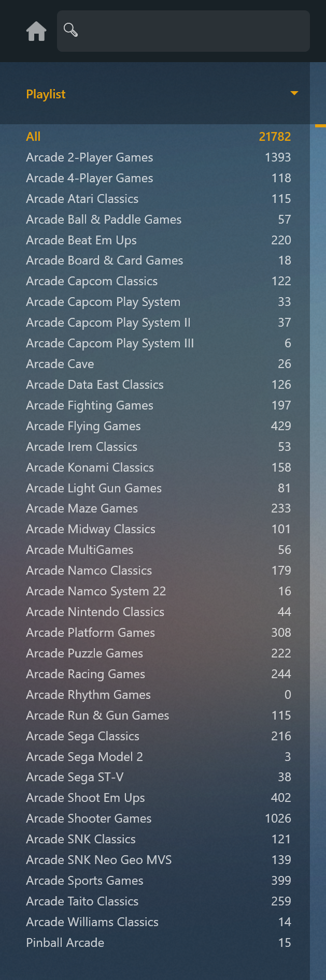Viewport: 326px width, 980px height.
Task: Select Arcade Fighting Games playlist
Action: (x=90, y=405)
